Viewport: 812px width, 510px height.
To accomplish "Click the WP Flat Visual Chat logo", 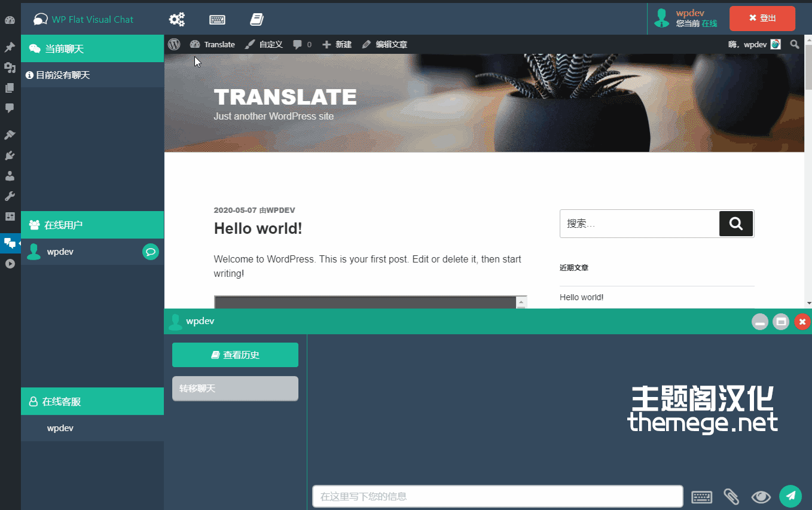I will (x=83, y=19).
